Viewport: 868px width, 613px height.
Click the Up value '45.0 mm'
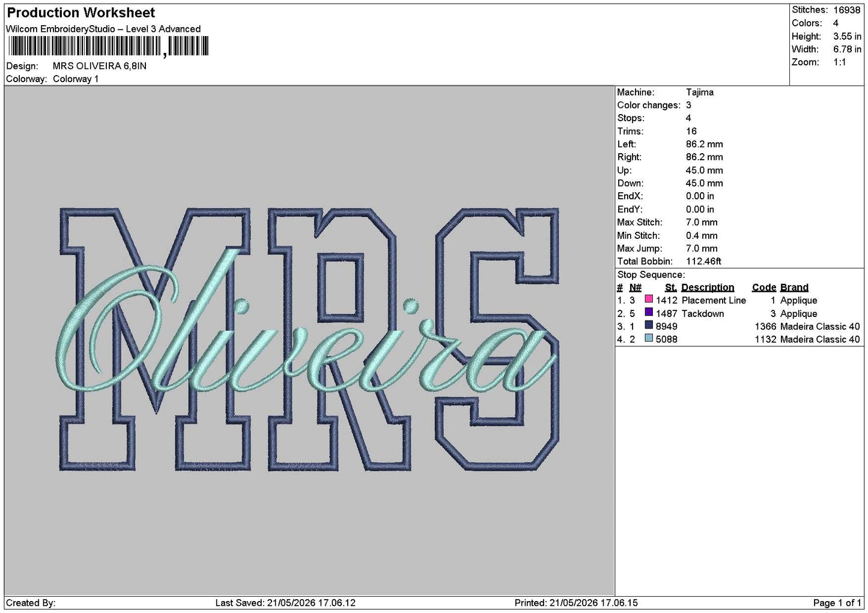coord(705,171)
